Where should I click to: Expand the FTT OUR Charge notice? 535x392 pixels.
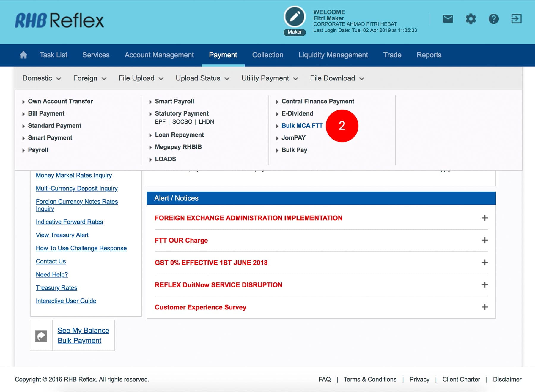point(484,240)
